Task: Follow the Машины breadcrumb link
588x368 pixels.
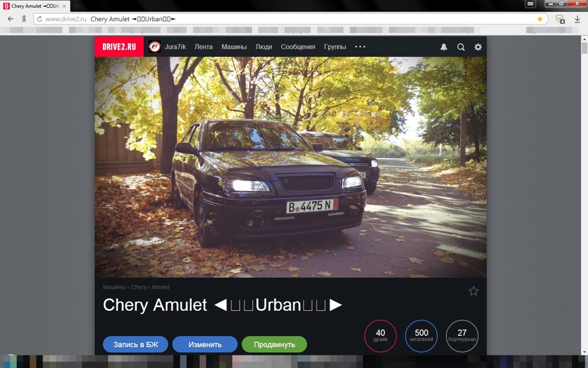Action: (114, 287)
